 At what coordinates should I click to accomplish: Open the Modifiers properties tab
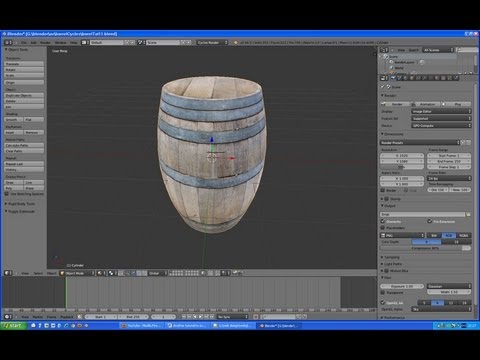click(425, 78)
